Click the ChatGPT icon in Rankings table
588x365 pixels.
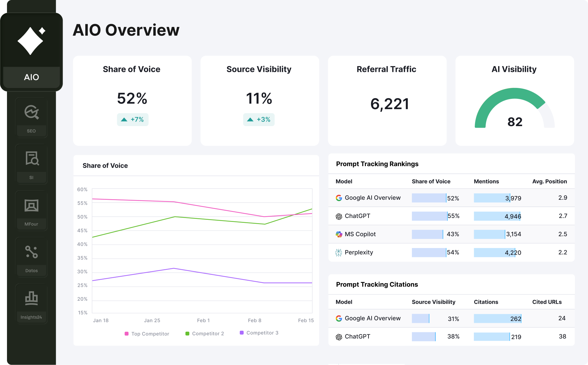pyautogui.click(x=339, y=216)
